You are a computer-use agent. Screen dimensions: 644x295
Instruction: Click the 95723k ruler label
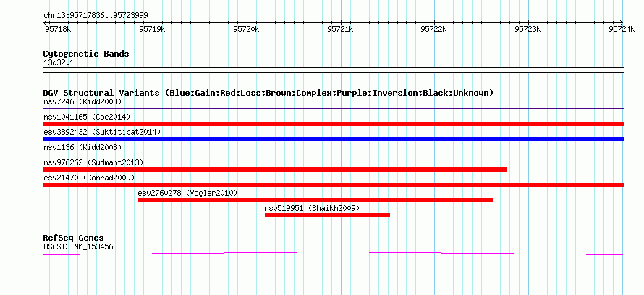coord(528,29)
